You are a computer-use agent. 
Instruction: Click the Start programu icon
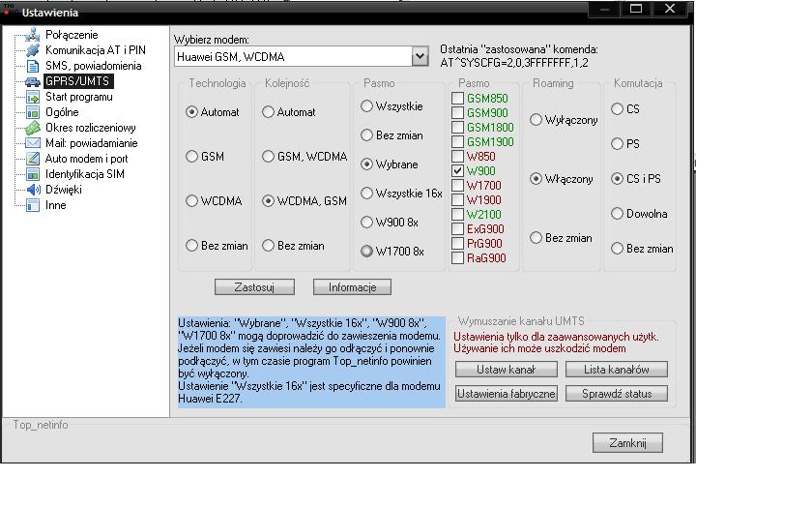(x=33, y=97)
